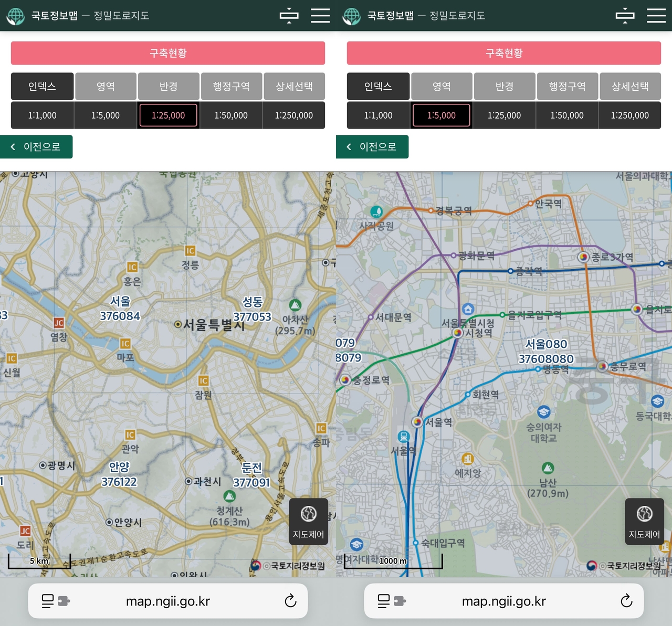This screenshot has width=672, height=626.
Task: Open 지도제어 map control in right map
Action: point(645,522)
